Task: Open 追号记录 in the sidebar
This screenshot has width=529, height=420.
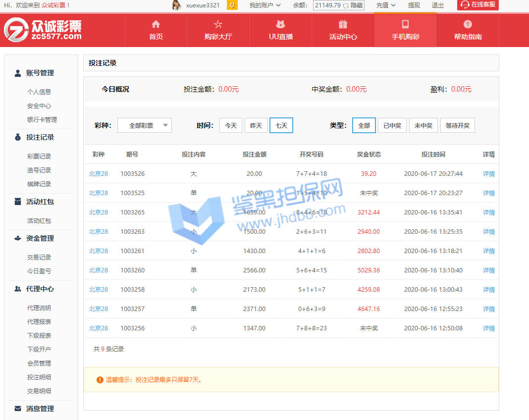Action: (39, 170)
